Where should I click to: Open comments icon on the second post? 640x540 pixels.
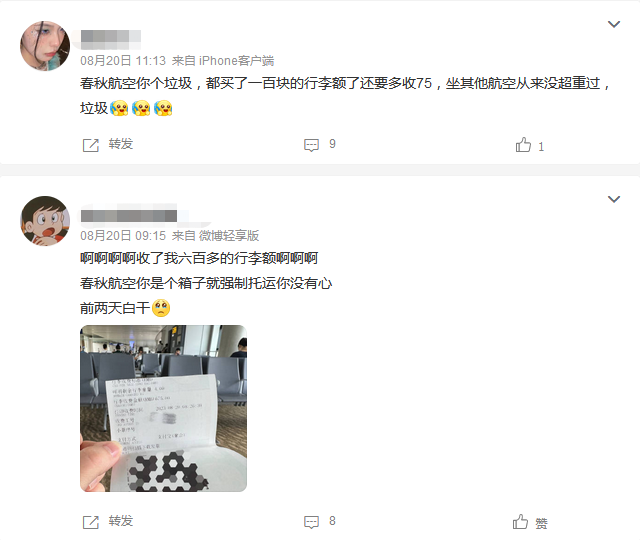pos(311,522)
